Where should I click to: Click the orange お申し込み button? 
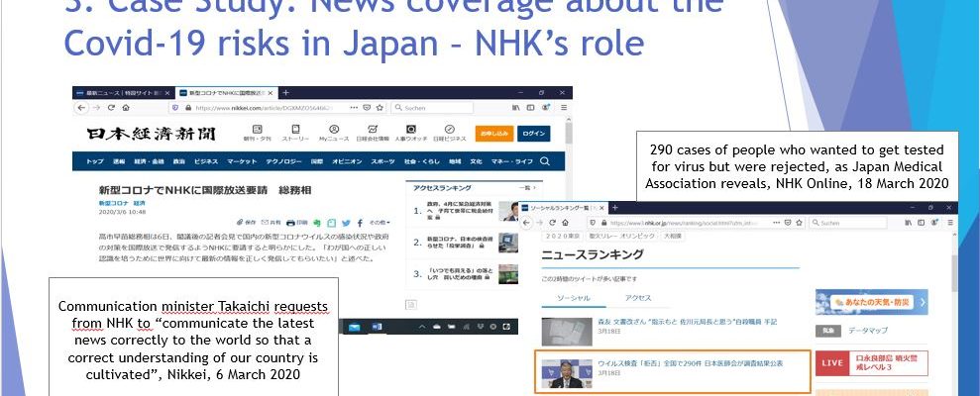(494, 133)
